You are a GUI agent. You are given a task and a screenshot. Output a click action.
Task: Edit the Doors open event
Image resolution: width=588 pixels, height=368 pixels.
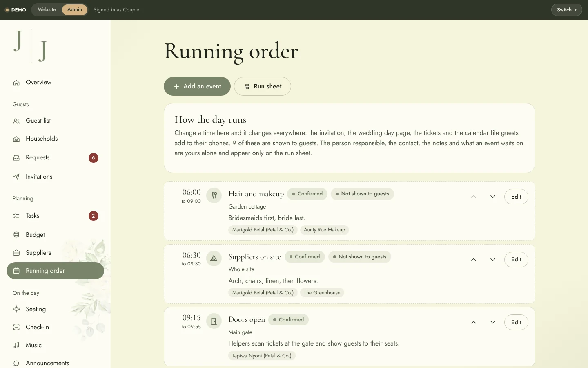point(516,322)
